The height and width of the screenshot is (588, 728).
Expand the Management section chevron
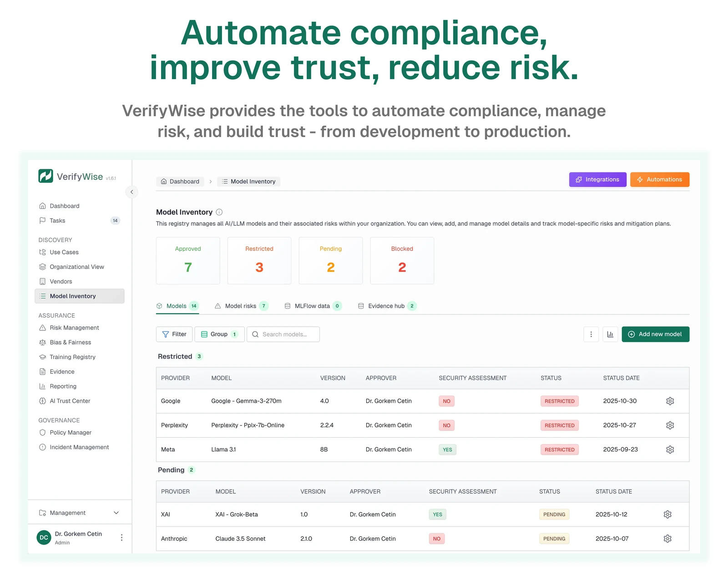pyautogui.click(x=116, y=513)
